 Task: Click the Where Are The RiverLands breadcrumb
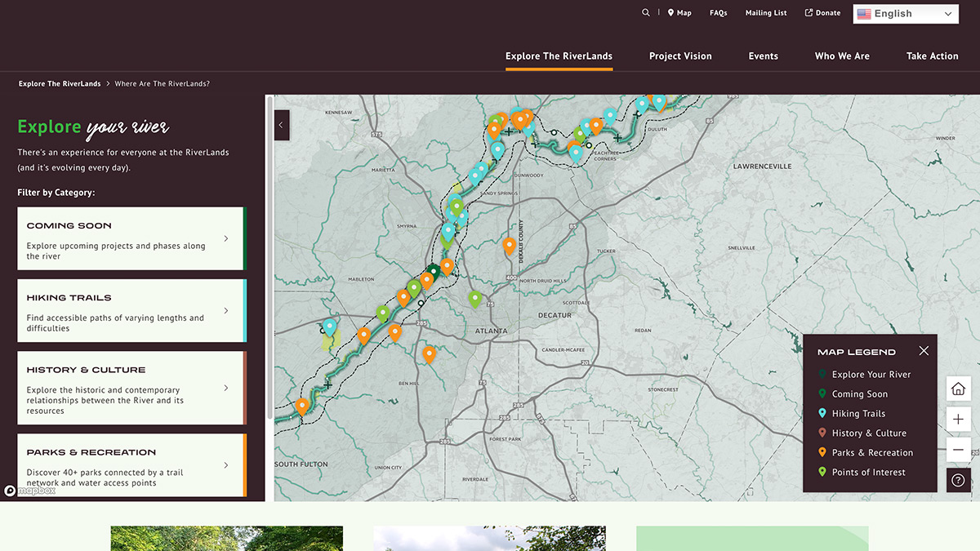click(x=162, y=84)
